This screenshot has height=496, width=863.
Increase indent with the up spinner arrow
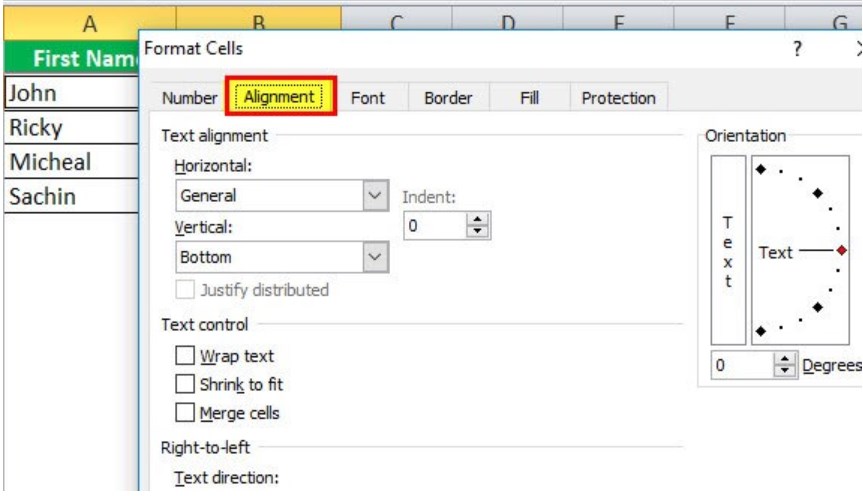pos(477,220)
